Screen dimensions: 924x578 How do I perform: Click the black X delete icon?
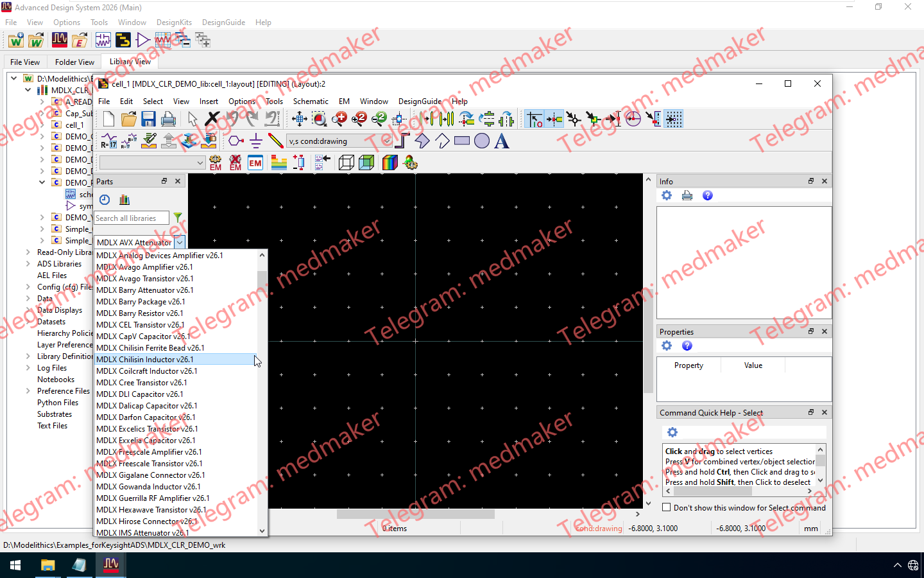coord(212,119)
